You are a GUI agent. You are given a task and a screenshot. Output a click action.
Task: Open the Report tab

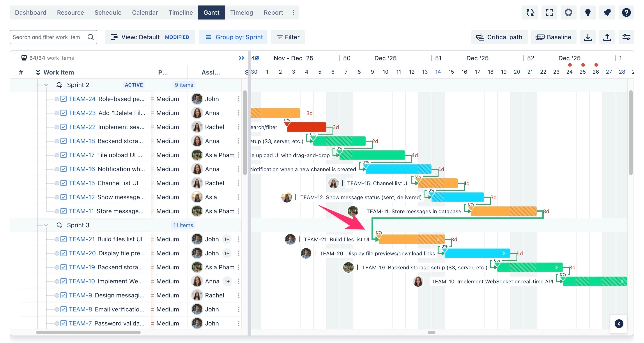(x=273, y=12)
